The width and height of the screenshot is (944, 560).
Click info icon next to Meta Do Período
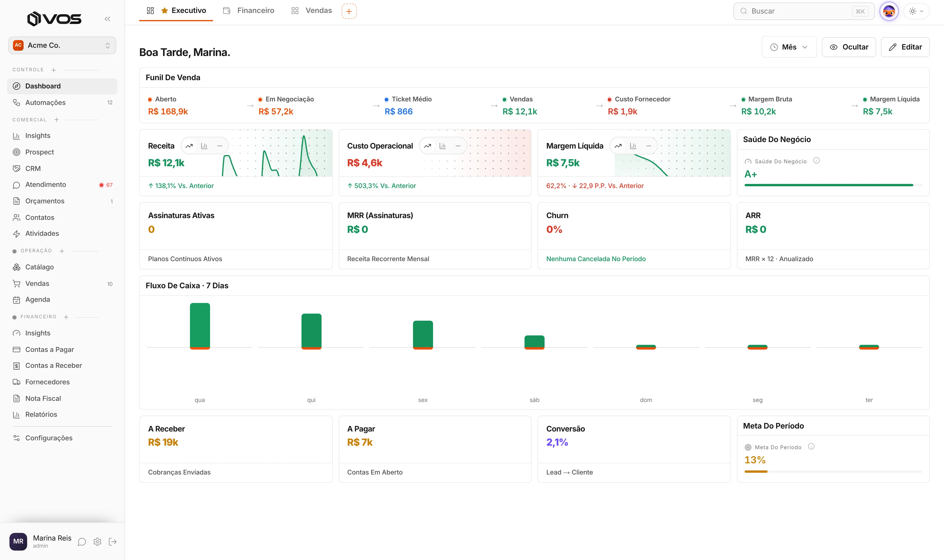click(x=811, y=447)
